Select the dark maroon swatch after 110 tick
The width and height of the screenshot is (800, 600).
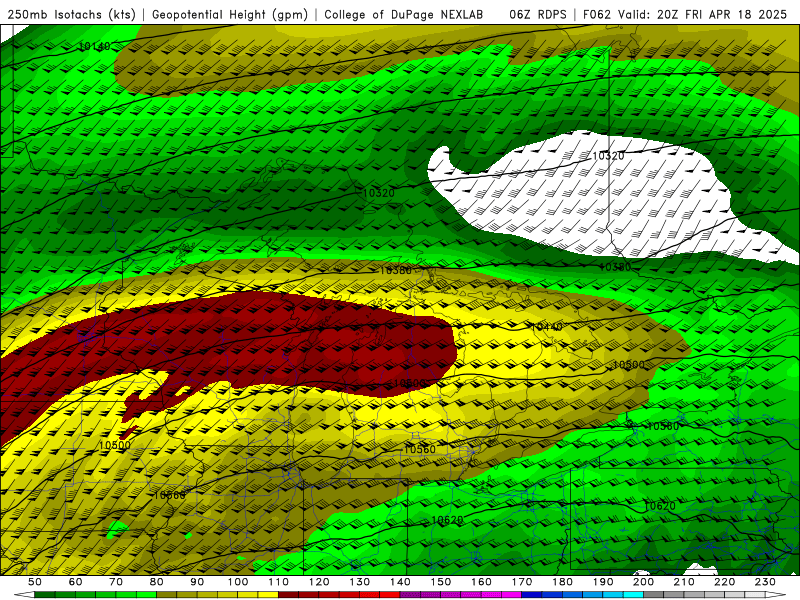coord(288,595)
